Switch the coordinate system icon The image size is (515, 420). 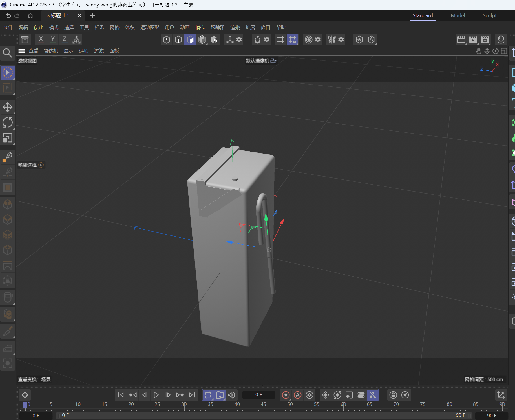tap(76, 39)
